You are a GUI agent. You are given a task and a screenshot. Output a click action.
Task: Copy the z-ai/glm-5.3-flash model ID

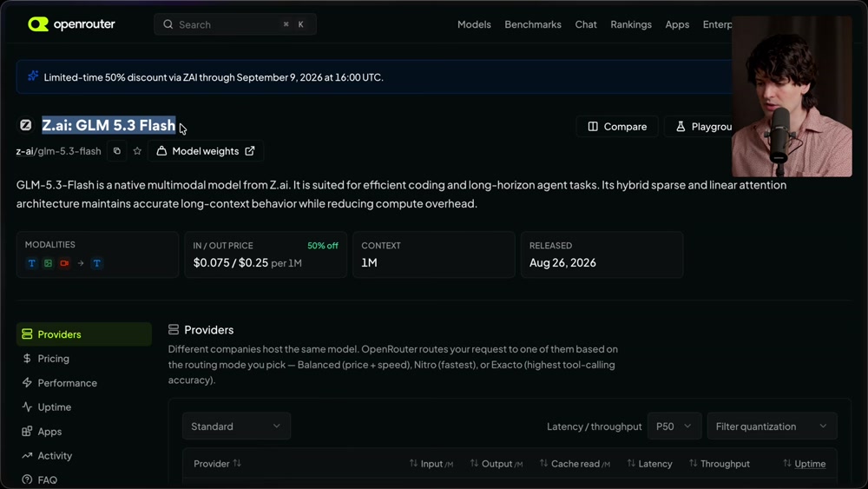coord(117,150)
